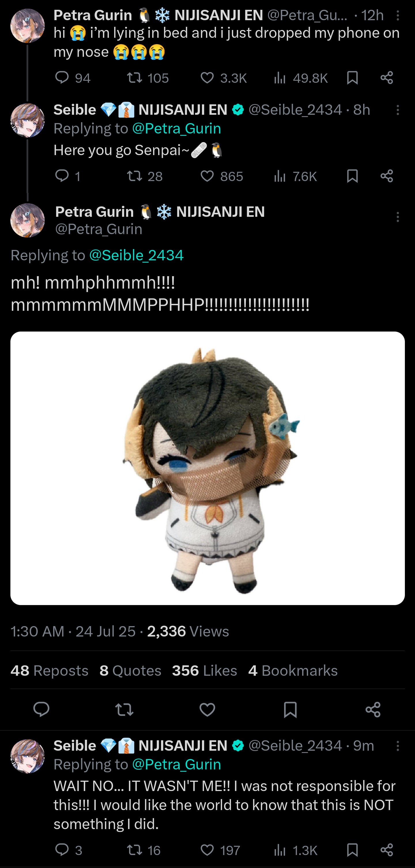Click the @Seible_2434 mention link
415x868 pixels.
[x=136, y=255]
